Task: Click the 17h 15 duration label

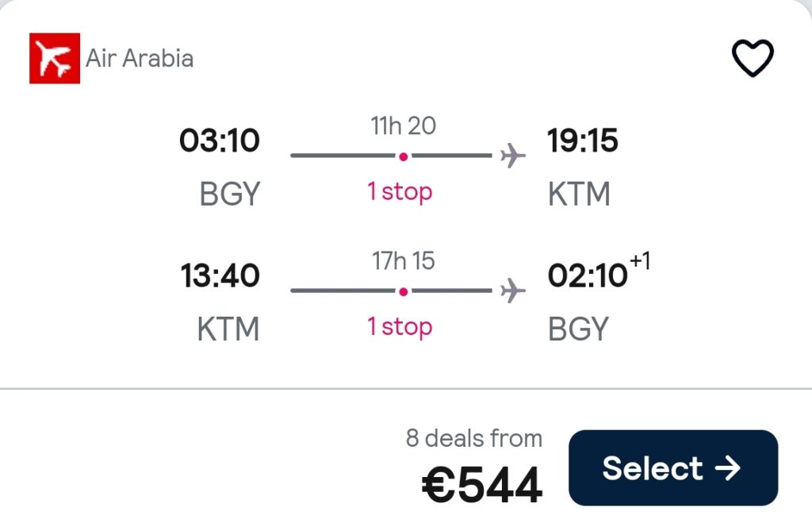Action: (404, 260)
